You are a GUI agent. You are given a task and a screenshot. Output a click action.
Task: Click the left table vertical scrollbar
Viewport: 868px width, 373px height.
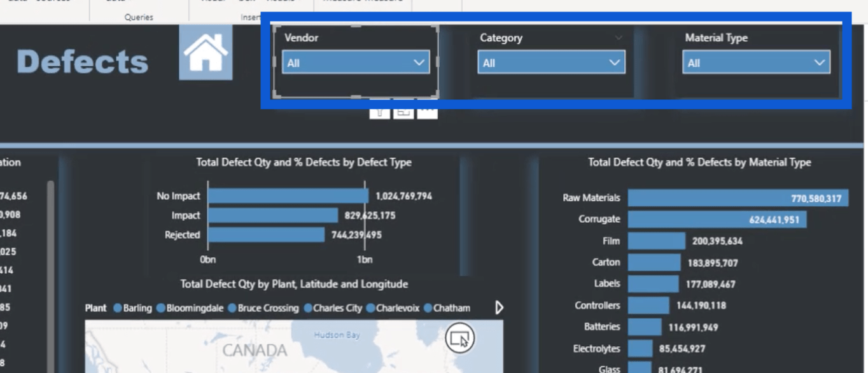pyautogui.click(x=51, y=276)
